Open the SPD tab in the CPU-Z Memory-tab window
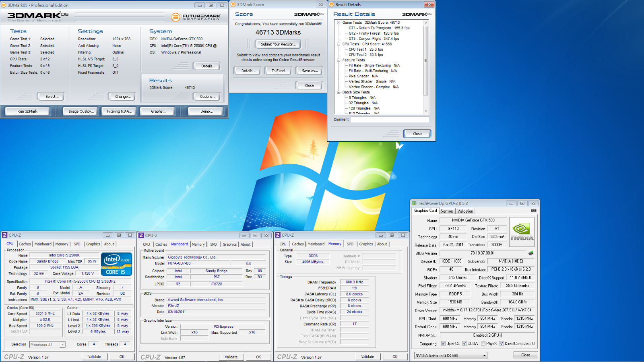The height and width of the screenshot is (362, 644). tap(350, 244)
